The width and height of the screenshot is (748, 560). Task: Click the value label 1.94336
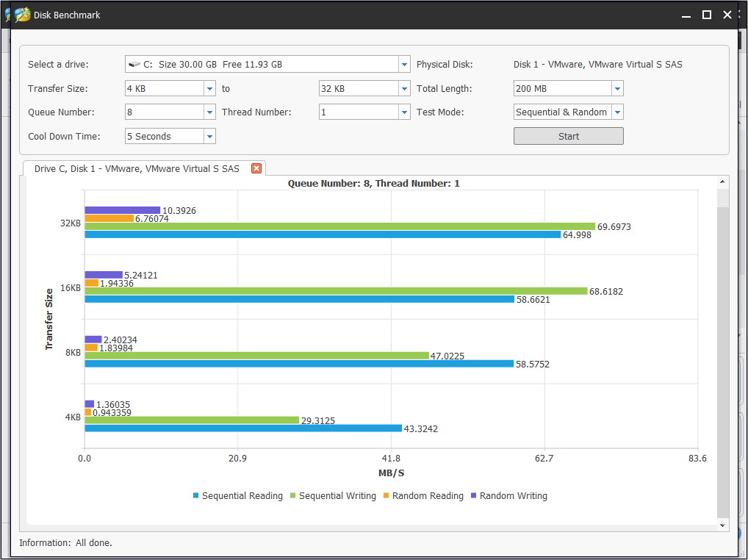coord(117,284)
